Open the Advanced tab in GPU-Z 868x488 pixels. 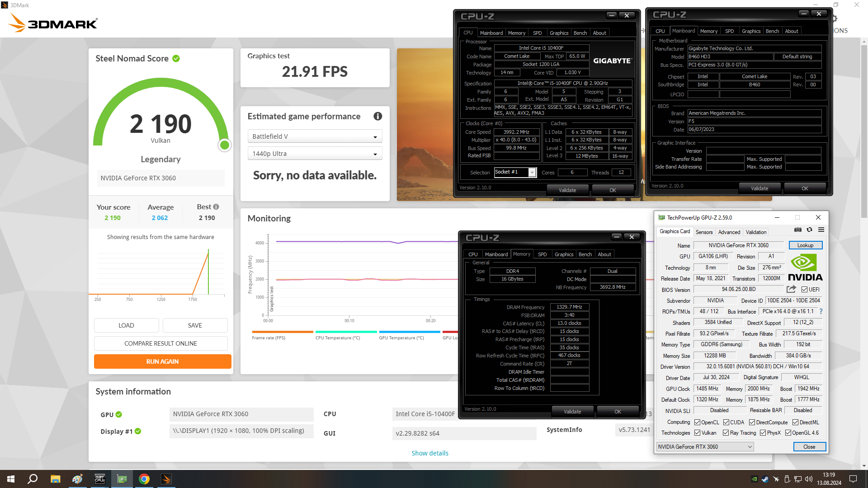pos(729,232)
